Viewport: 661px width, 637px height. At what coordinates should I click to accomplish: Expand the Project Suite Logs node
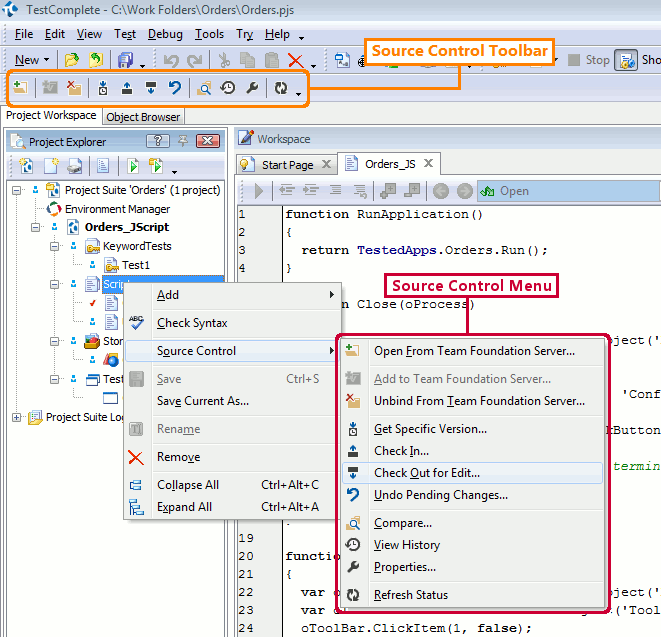[17, 417]
